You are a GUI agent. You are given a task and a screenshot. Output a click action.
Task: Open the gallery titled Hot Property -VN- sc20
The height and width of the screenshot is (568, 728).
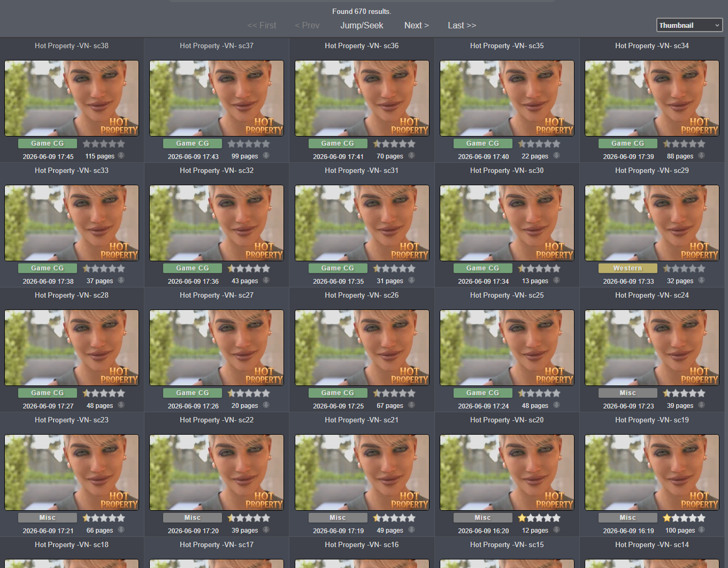point(507,420)
